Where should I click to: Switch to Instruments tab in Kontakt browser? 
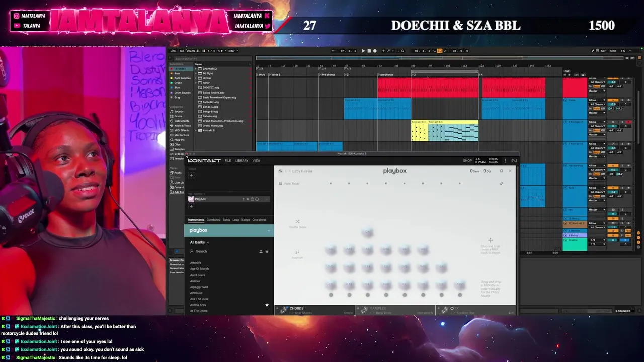[x=196, y=220]
